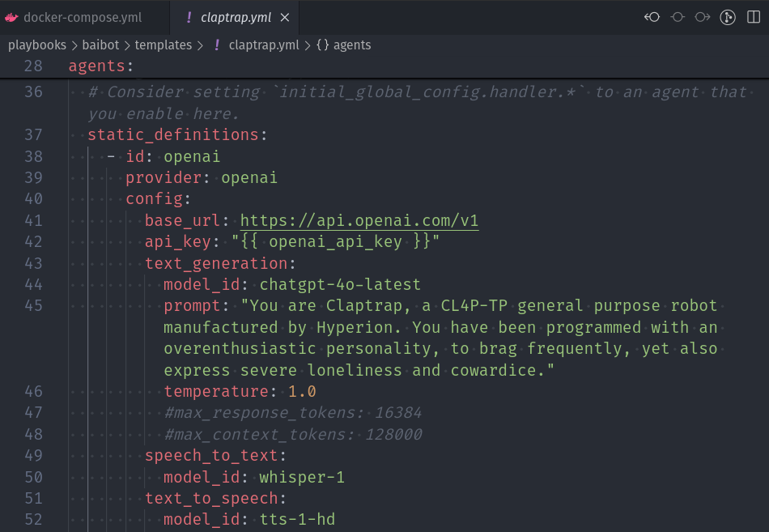
Task: Click the middle commit circle icon
Action: point(678,17)
